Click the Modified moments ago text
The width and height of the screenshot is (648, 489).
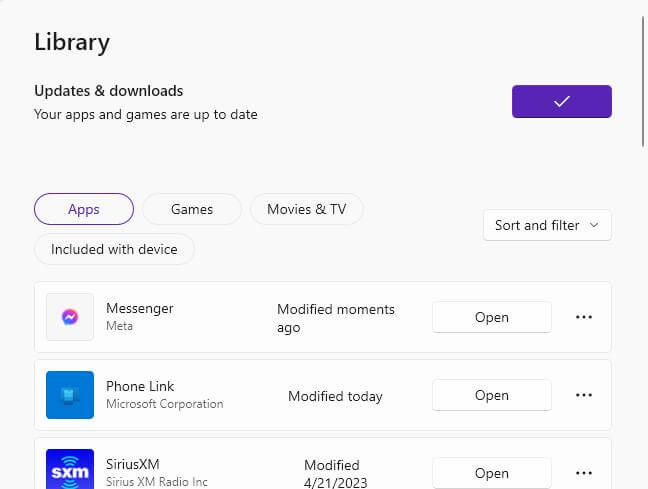(336, 318)
